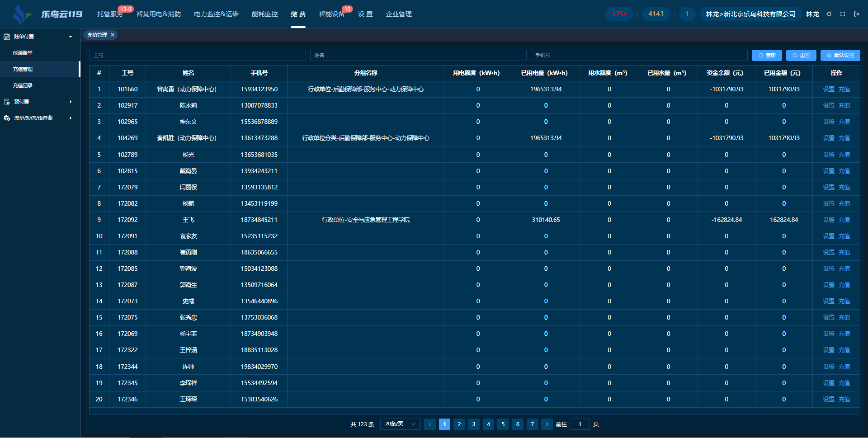The width and height of the screenshot is (868, 438).
Task: Focus the 工号 search input field
Action: [198, 55]
